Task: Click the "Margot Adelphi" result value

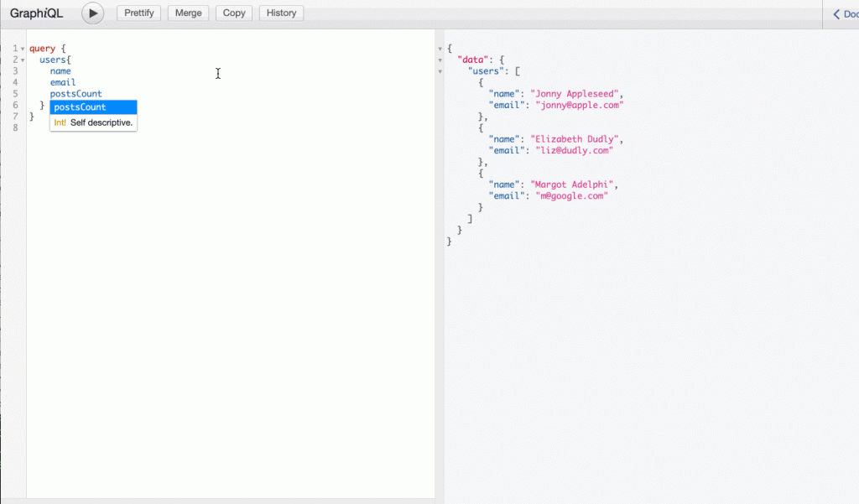Action: point(571,184)
